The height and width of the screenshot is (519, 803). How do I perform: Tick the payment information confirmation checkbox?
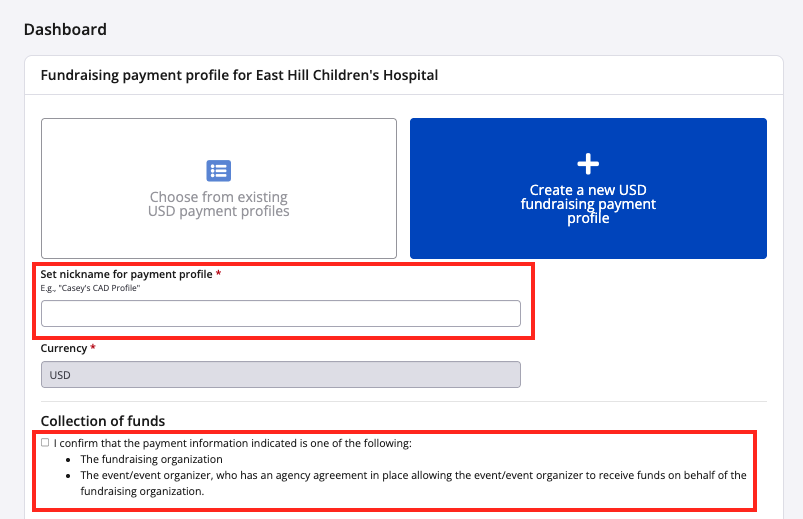[45, 442]
